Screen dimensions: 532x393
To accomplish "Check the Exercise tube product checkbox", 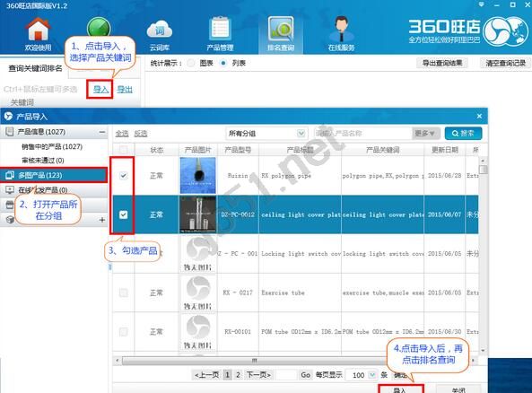I will point(123,293).
